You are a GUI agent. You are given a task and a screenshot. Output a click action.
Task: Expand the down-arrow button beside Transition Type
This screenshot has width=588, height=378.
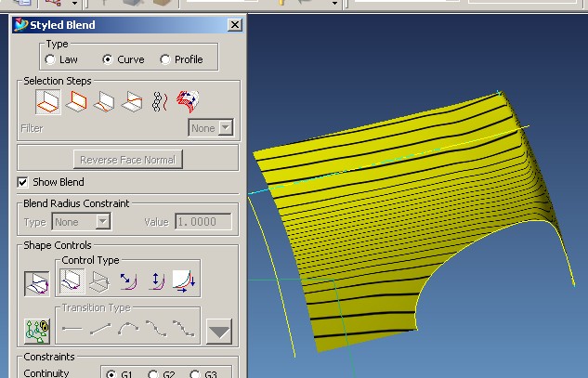tap(219, 332)
